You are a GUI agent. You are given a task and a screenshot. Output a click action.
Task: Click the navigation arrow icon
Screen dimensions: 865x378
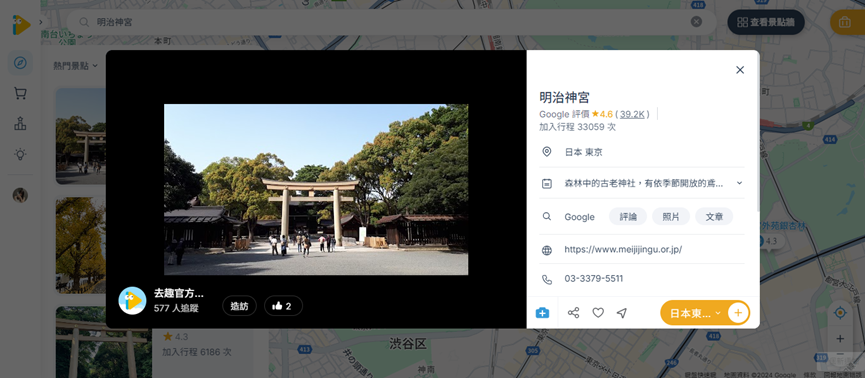(x=622, y=313)
